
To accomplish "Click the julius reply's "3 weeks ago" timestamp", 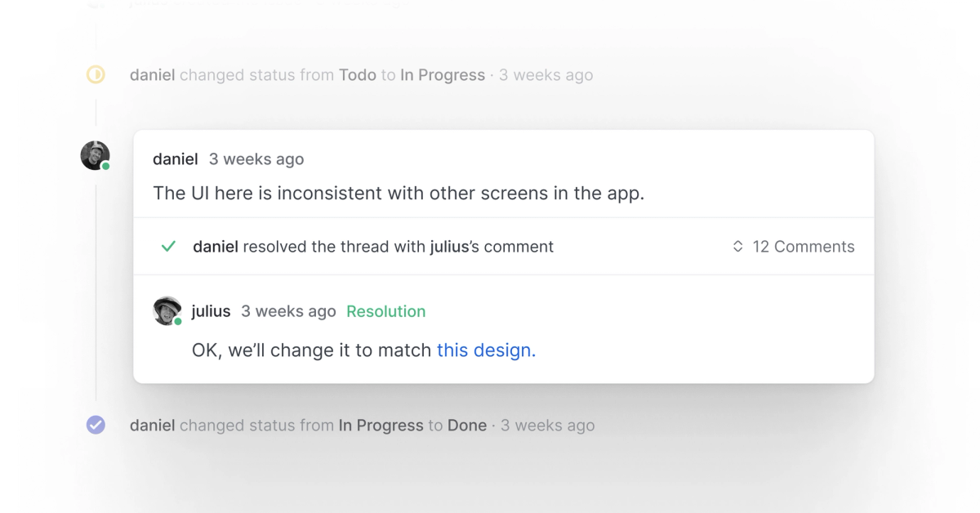I will pos(288,311).
